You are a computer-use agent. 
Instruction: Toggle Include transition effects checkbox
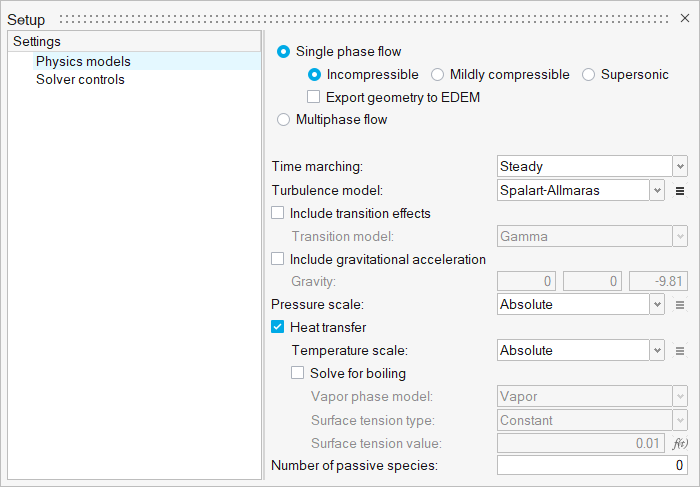click(278, 213)
